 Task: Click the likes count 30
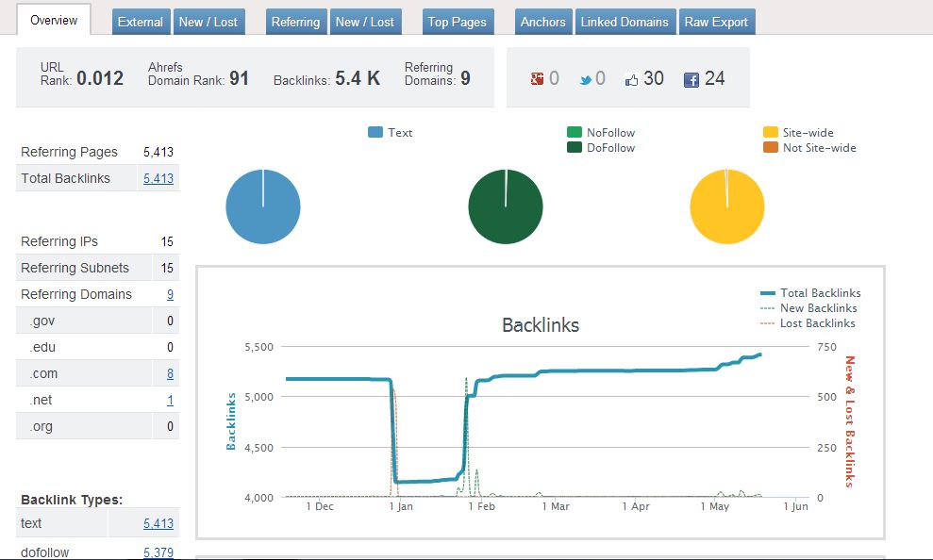pos(654,78)
